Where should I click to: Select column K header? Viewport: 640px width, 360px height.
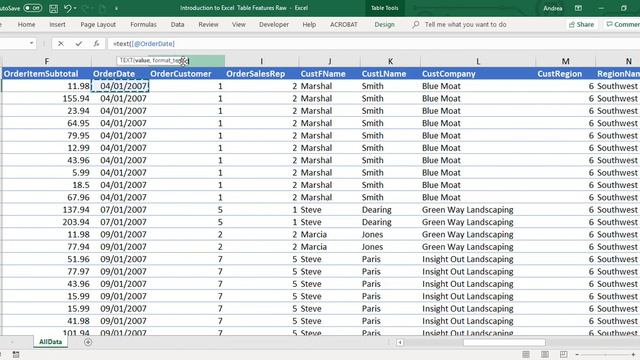point(390,61)
